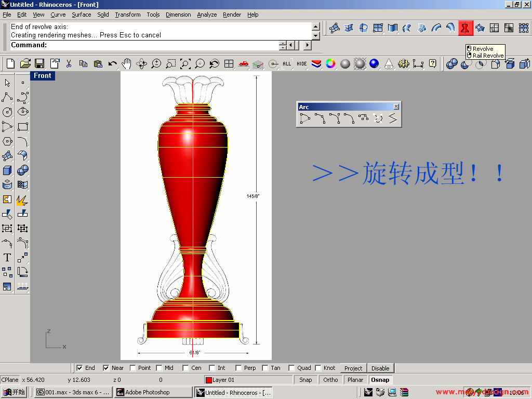532x399 pixels.
Task: Click the Save file icon
Action: pos(39,64)
